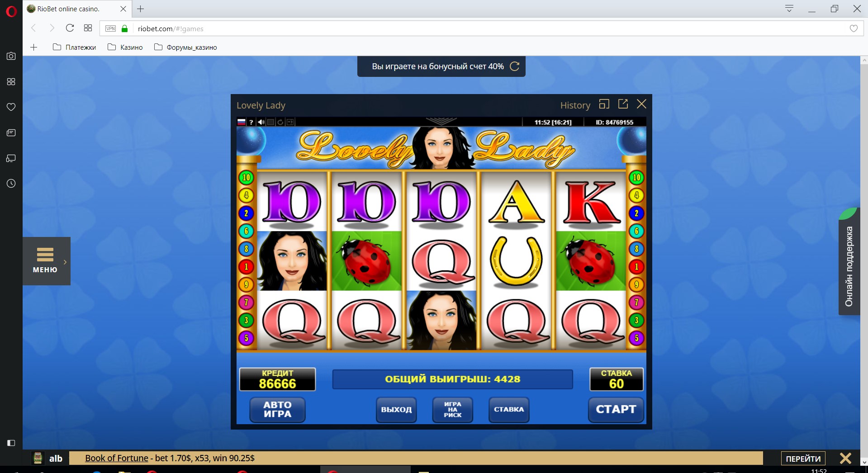Click the ОБЩИЙ ВЫИГРЫШ: 4428 win display
The height and width of the screenshot is (473, 868).
pyautogui.click(x=452, y=379)
